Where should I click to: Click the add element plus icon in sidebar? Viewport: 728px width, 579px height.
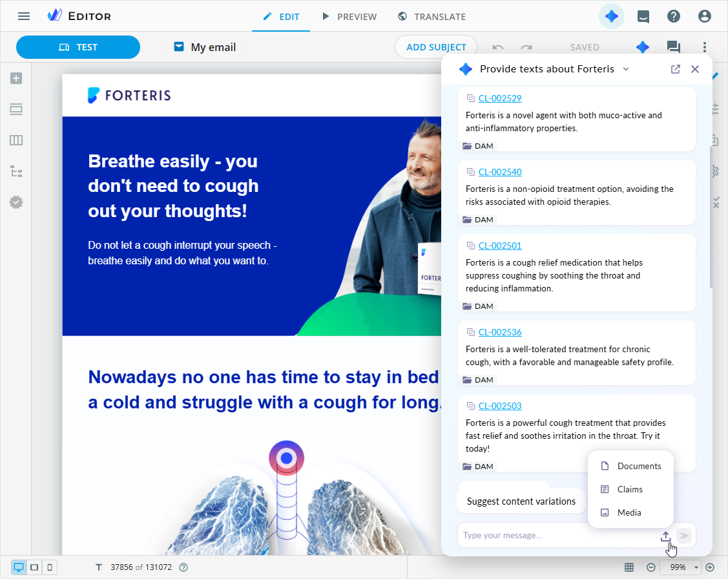coord(16,78)
